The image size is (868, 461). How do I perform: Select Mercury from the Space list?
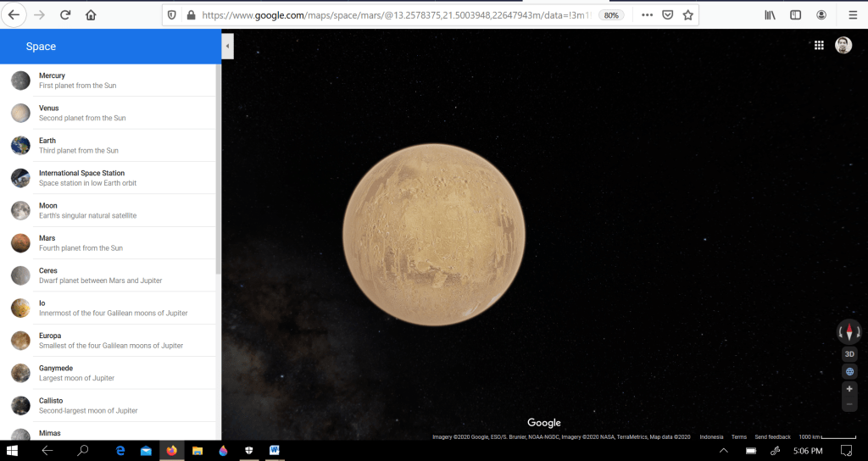point(52,81)
